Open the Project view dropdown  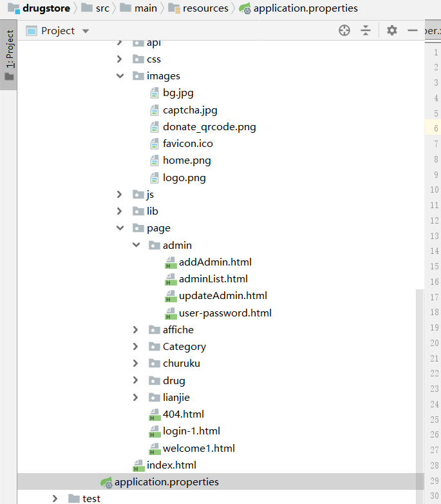coord(86,31)
